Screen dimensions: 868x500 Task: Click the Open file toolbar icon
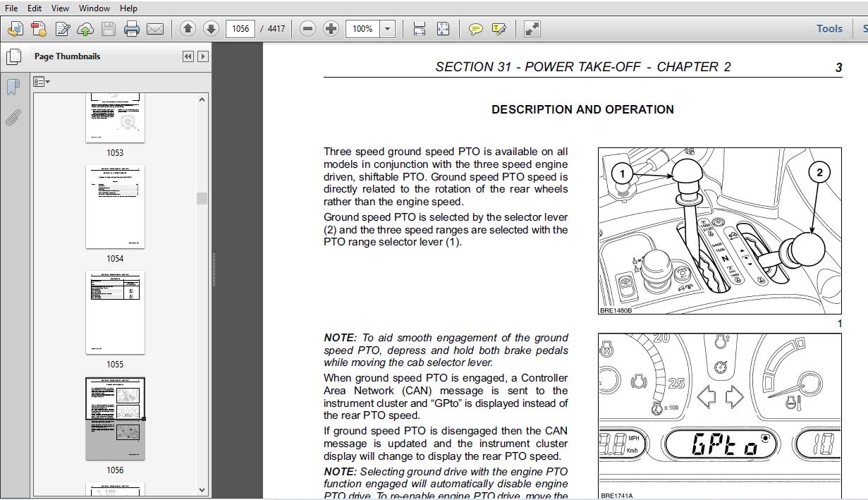coord(16,29)
